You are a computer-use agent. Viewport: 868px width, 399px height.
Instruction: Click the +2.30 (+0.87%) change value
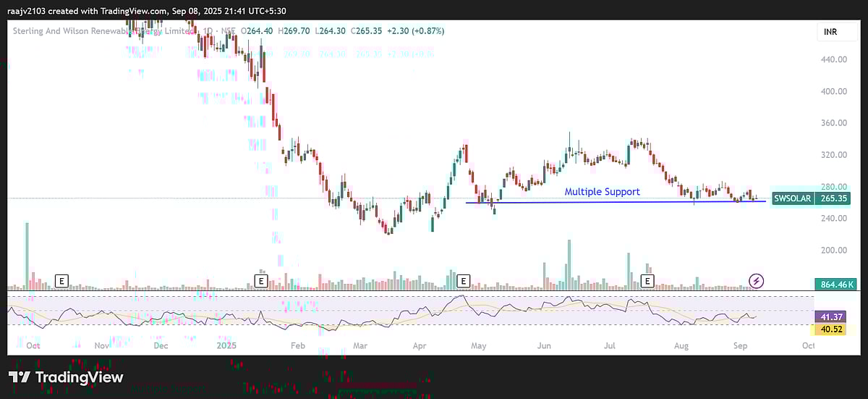[x=416, y=31]
